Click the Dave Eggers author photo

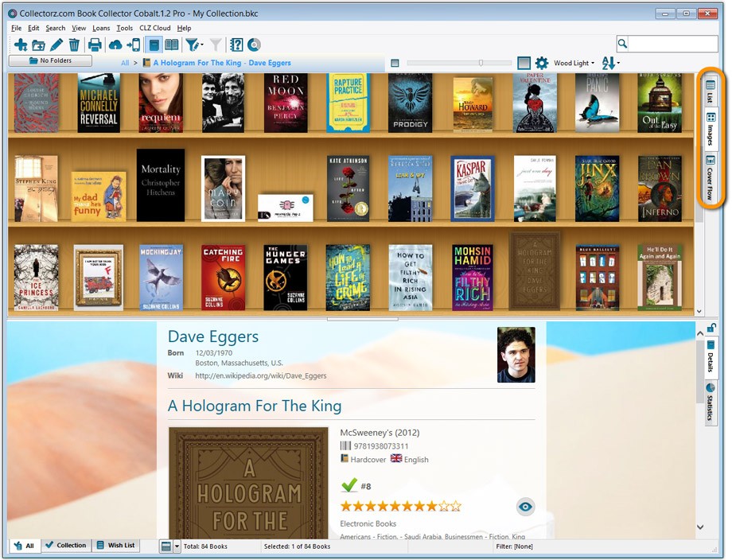pyautogui.click(x=516, y=355)
